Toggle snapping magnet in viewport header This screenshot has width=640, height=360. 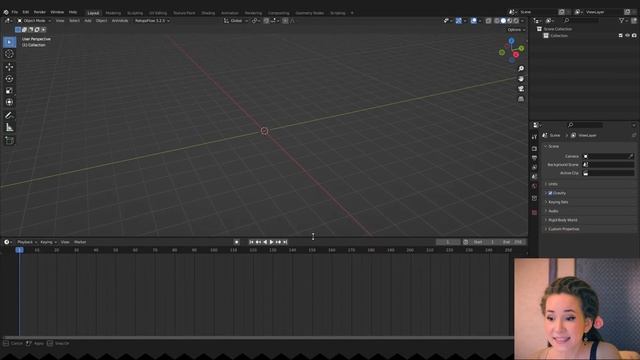point(266,20)
